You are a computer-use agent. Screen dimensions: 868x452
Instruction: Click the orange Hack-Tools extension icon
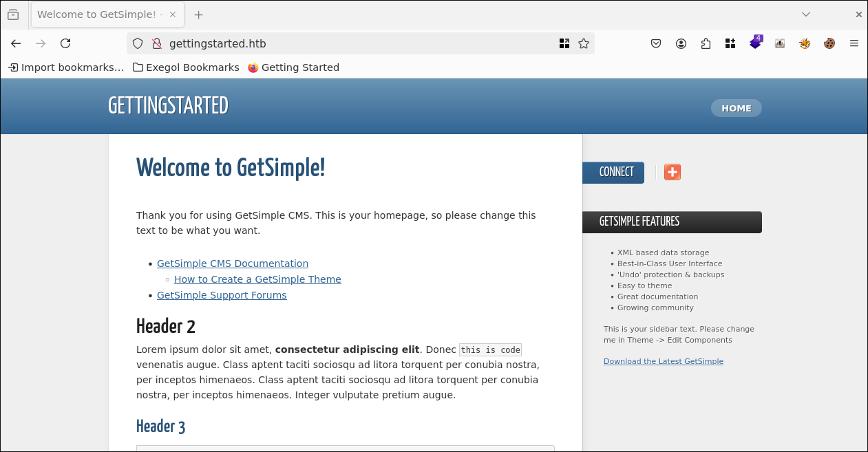[x=804, y=43]
